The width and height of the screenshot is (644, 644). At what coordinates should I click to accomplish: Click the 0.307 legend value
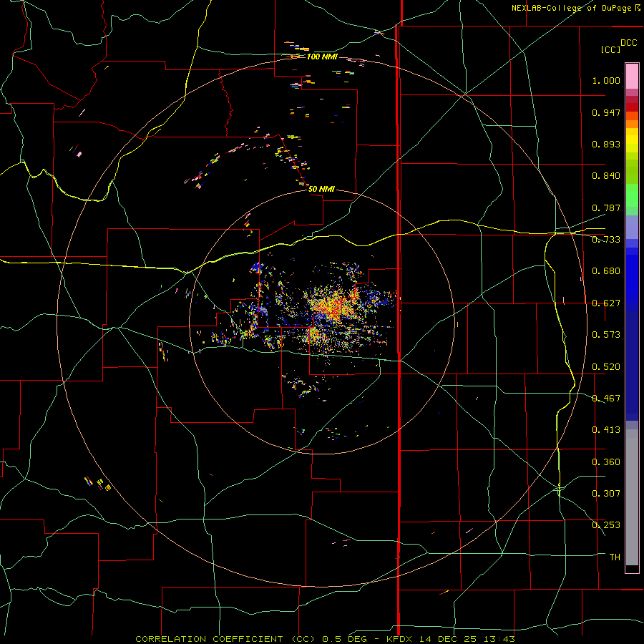(606, 494)
